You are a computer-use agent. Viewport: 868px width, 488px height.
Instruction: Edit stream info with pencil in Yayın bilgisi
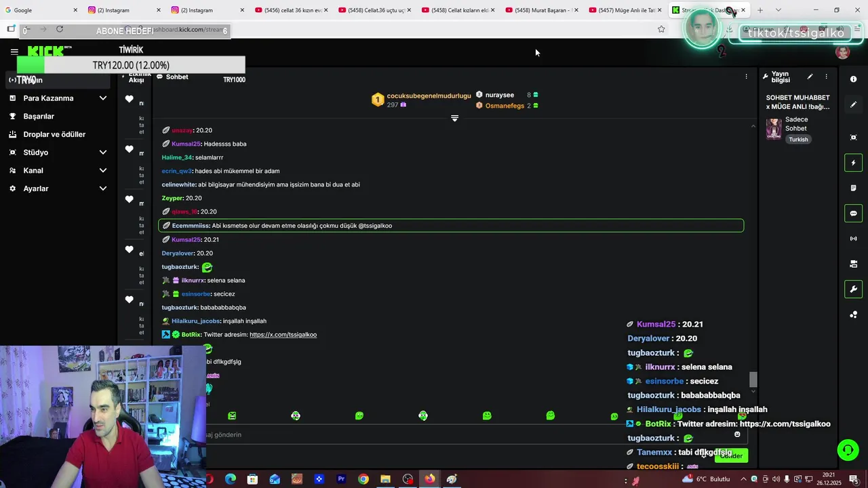tap(810, 77)
